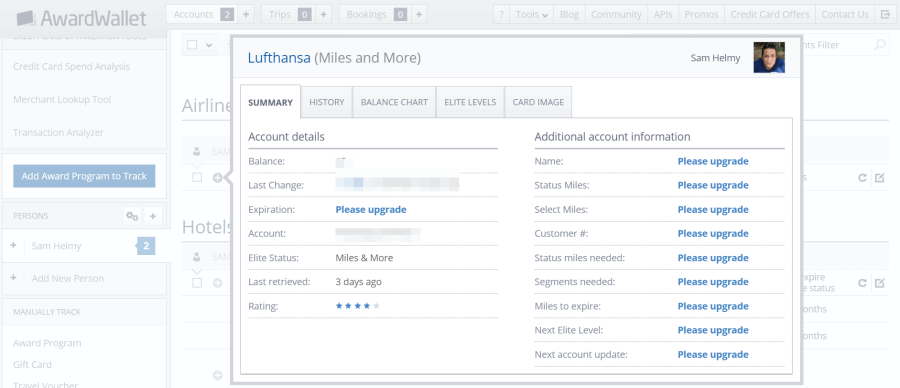Tick the airline account row checkbox

click(197, 178)
